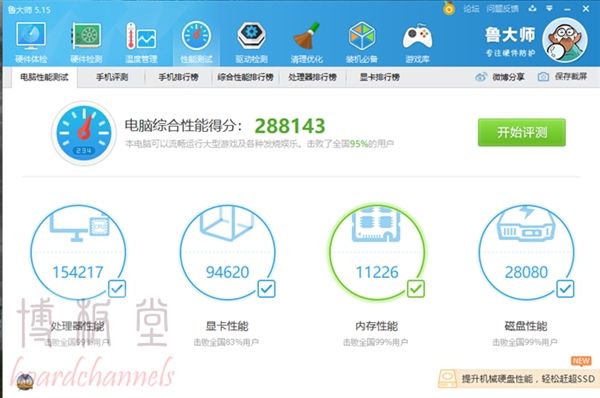Image resolution: width=600 pixels, height=398 pixels.
Task: Click the 电脑综合性能得分 heading
Action: point(183,126)
